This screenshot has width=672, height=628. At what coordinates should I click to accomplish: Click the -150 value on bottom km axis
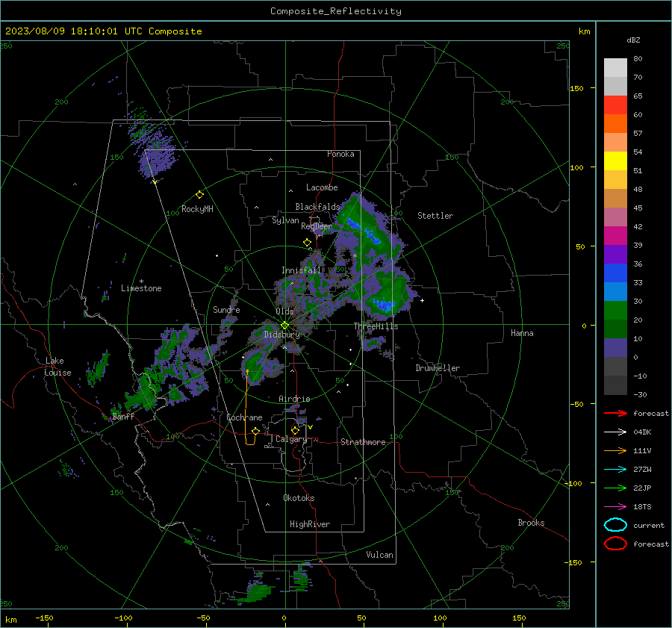[x=44, y=618]
